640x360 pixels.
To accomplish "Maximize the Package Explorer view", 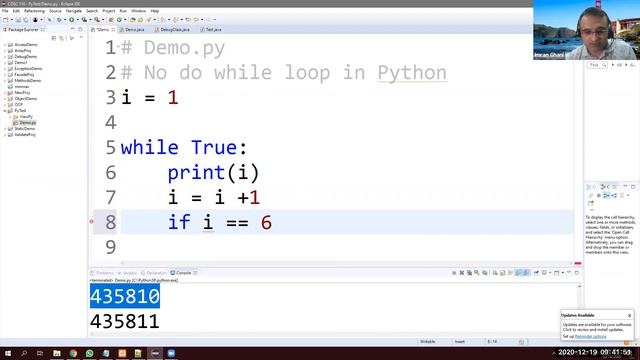I will coord(80,29).
